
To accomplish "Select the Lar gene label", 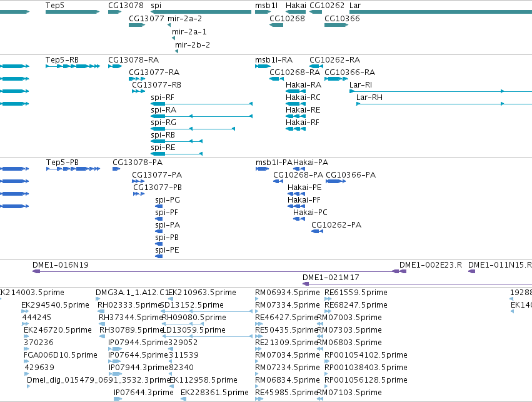I will click(x=355, y=6).
